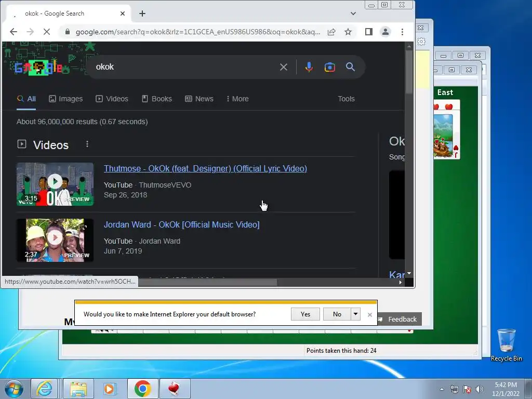Dismiss the default browser notification bar
Image resolution: width=532 pixels, height=399 pixels.
(x=370, y=315)
